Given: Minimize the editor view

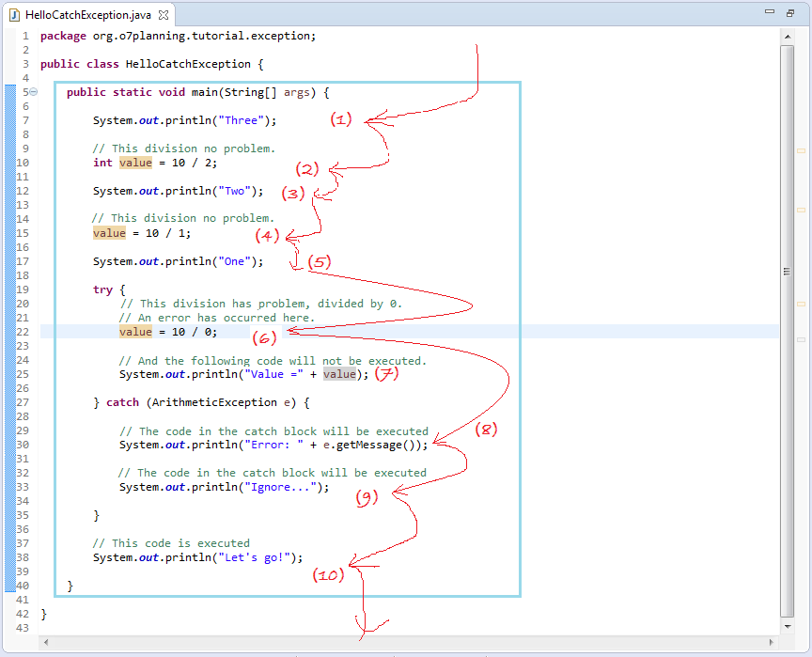Looking at the screenshot, I should (770, 11).
